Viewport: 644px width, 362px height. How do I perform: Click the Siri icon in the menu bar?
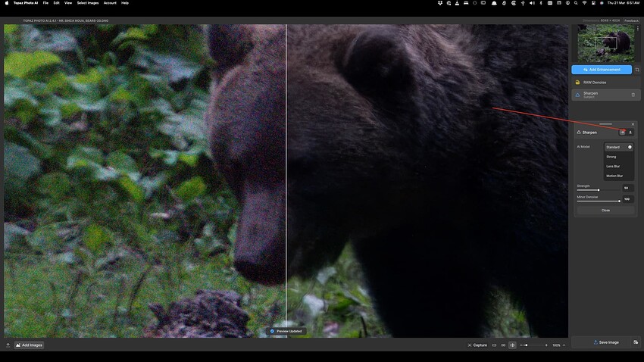(602, 3)
